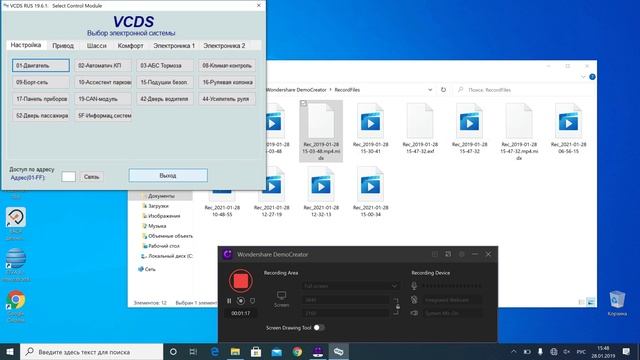Open the Корзина recycle bin icon
Screen dimensions: 640x360
coord(617,303)
